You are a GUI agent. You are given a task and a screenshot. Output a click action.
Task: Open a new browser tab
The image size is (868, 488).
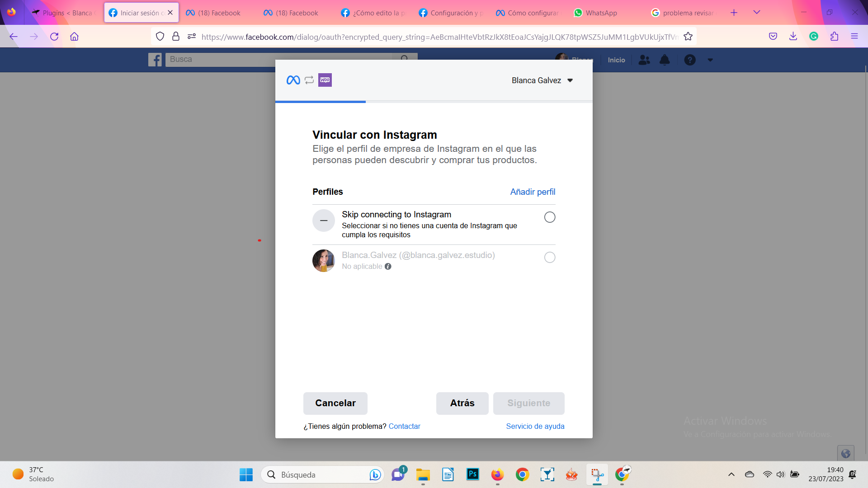734,13
